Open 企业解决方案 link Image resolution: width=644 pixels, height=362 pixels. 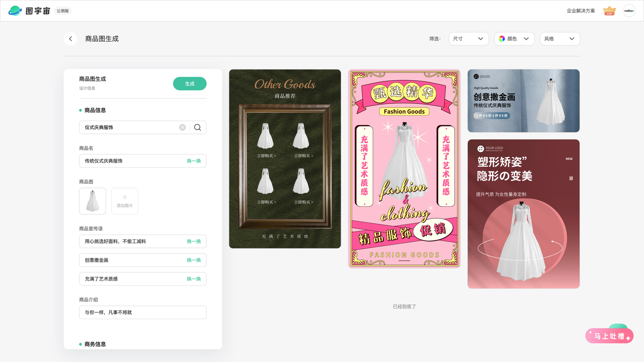[580, 11]
